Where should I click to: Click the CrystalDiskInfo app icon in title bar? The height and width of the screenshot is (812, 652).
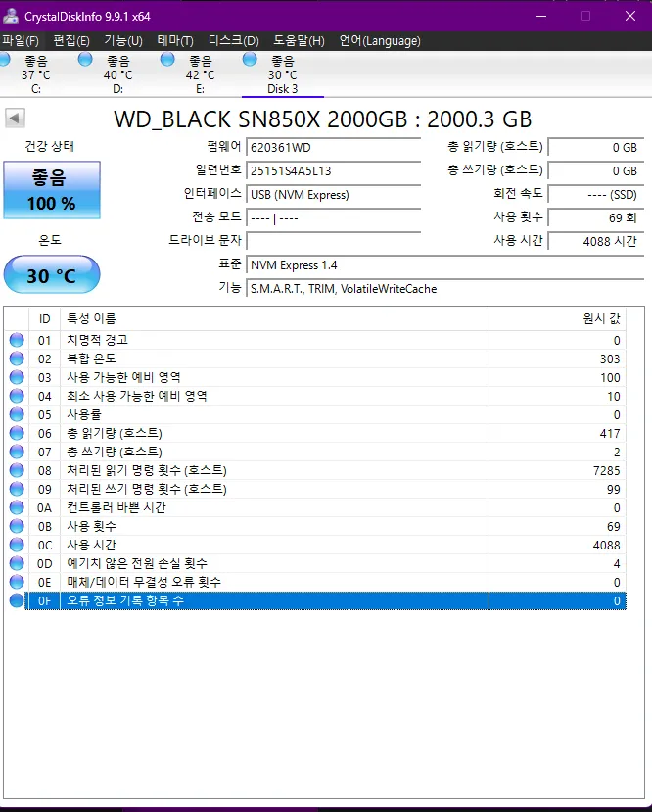pyautogui.click(x=11, y=16)
